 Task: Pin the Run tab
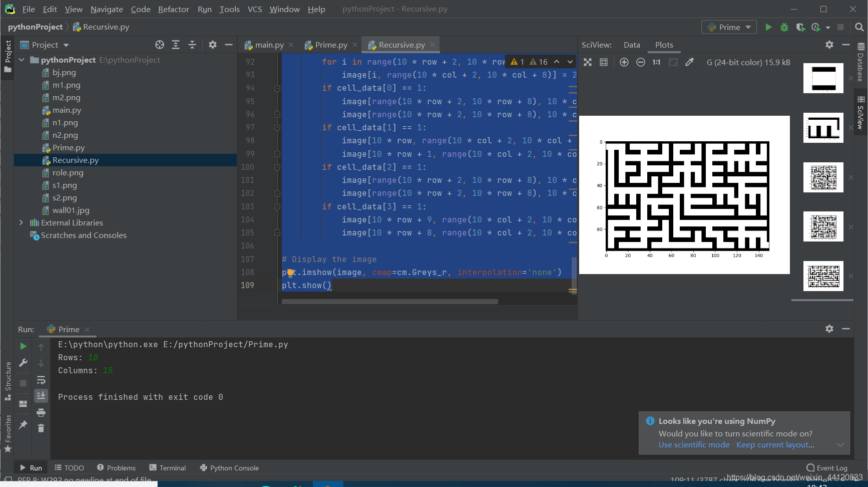tap(23, 425)
